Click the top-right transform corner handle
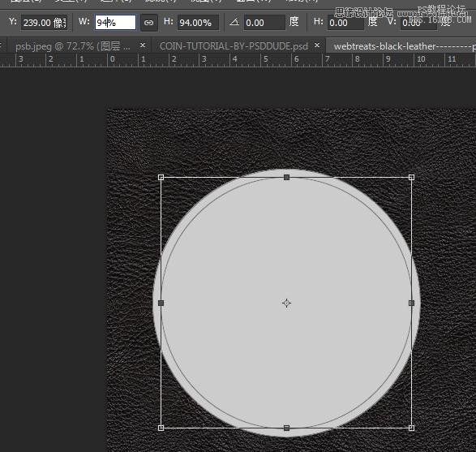The height and width of the screenshot is (452, 476). pos(412,178)
